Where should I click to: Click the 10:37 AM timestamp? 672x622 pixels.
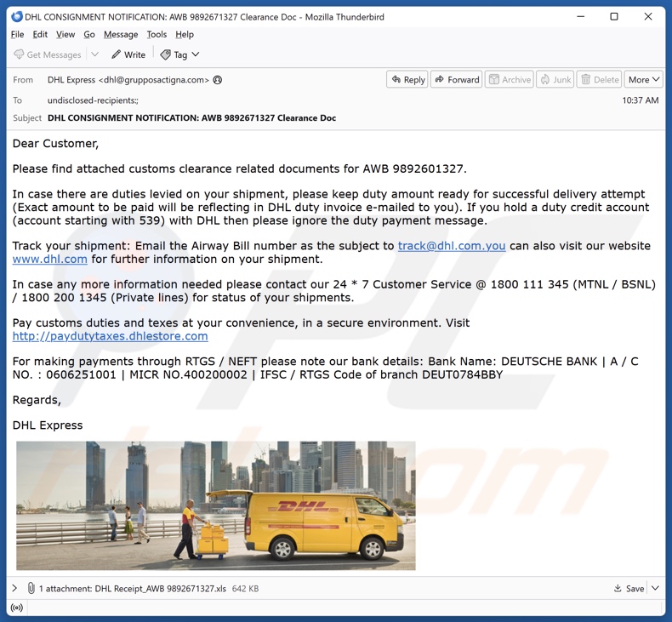click(x=641, y=100)
